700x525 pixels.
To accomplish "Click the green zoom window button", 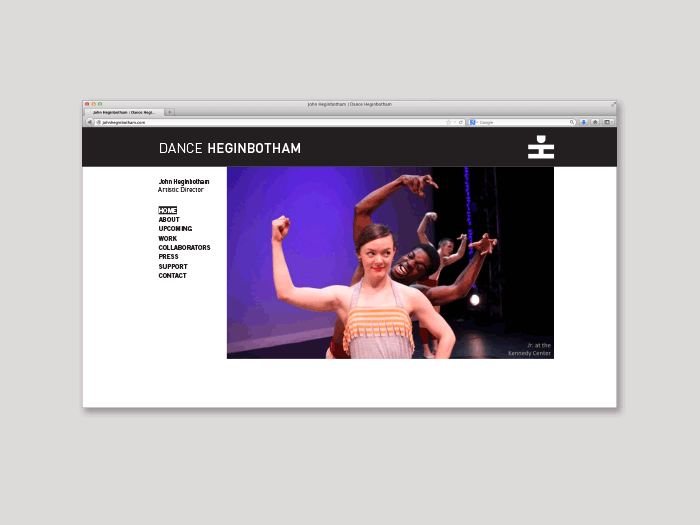I will (100, 104).
